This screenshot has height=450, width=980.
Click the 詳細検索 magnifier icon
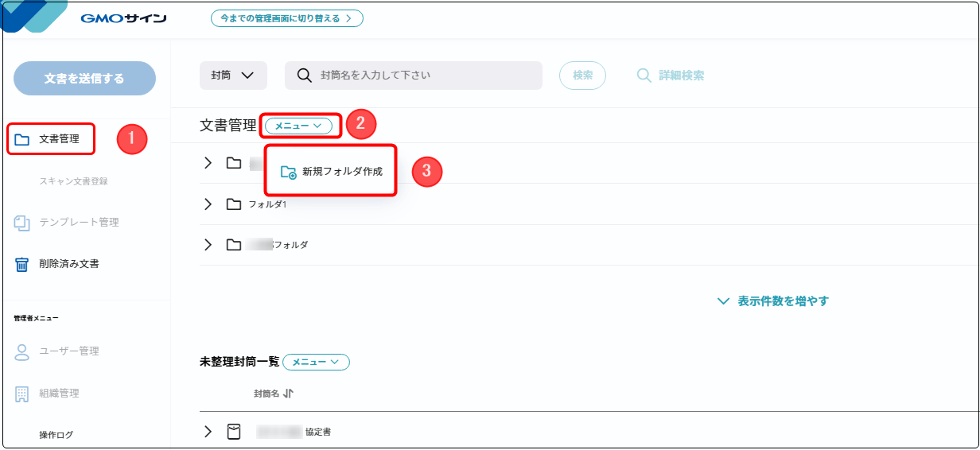point(644,76)
